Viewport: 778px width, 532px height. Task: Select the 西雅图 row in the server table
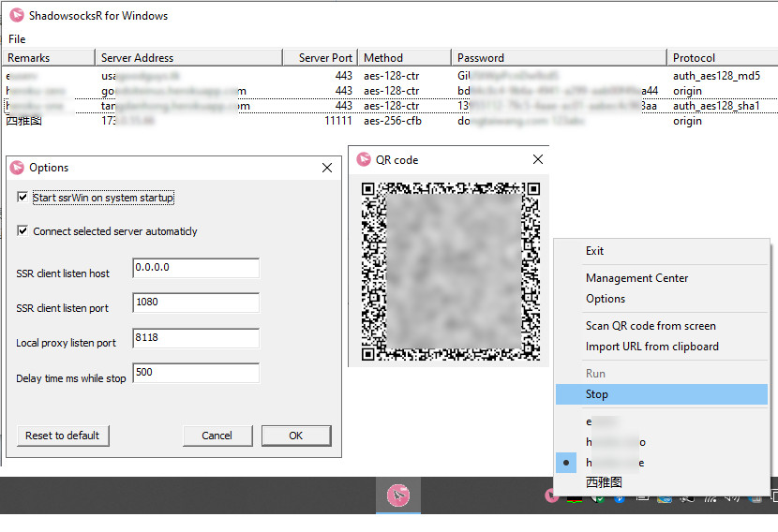391,121
